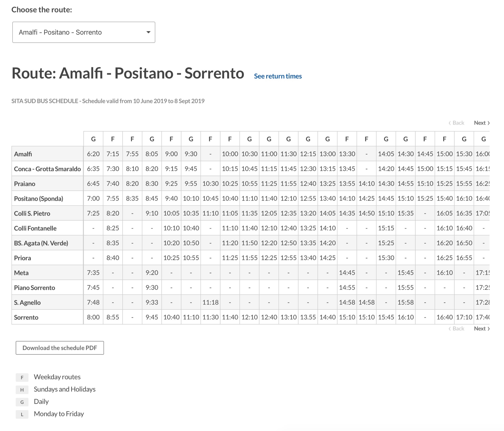
Task: Download the schedule PDF
Action: coord(60,348)
